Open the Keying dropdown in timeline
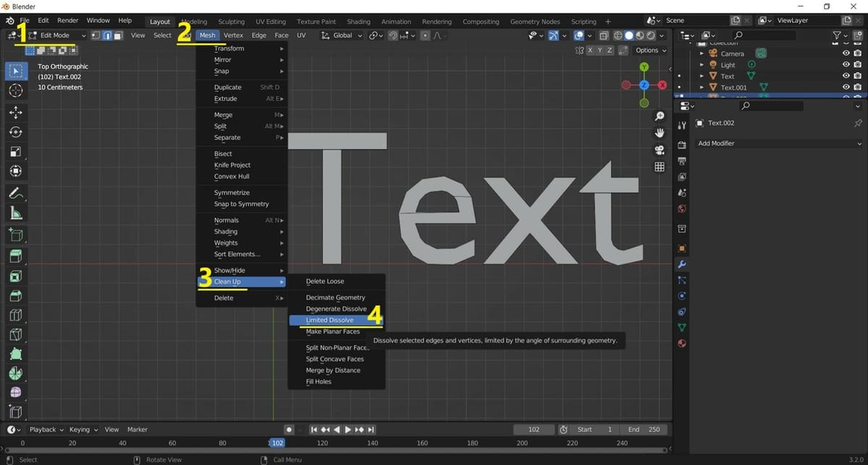Image resolution: width=868 pixels, height=465 pixels. (82, 430)
